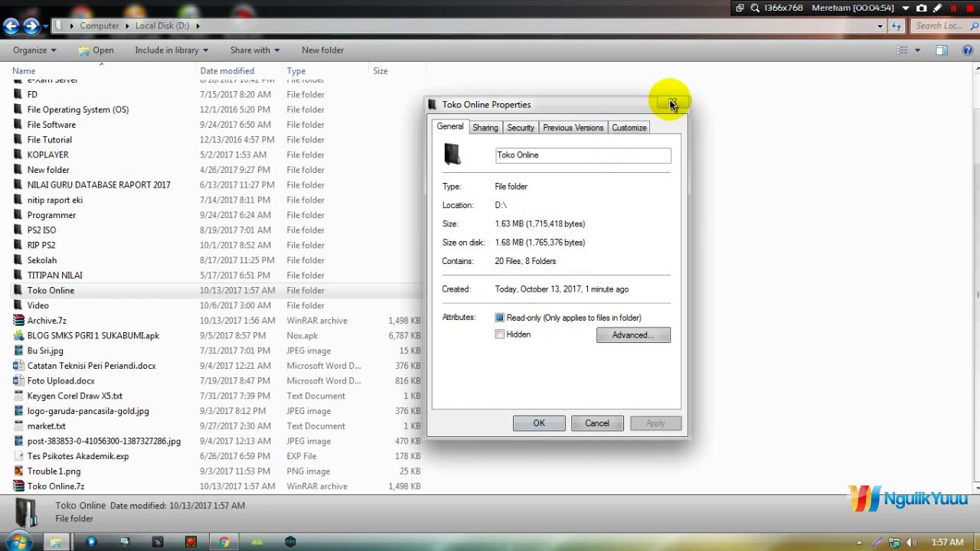Switch to the Security tab
Screen dimensions: 980x551
pyautogui.click(x=521, y=128)
